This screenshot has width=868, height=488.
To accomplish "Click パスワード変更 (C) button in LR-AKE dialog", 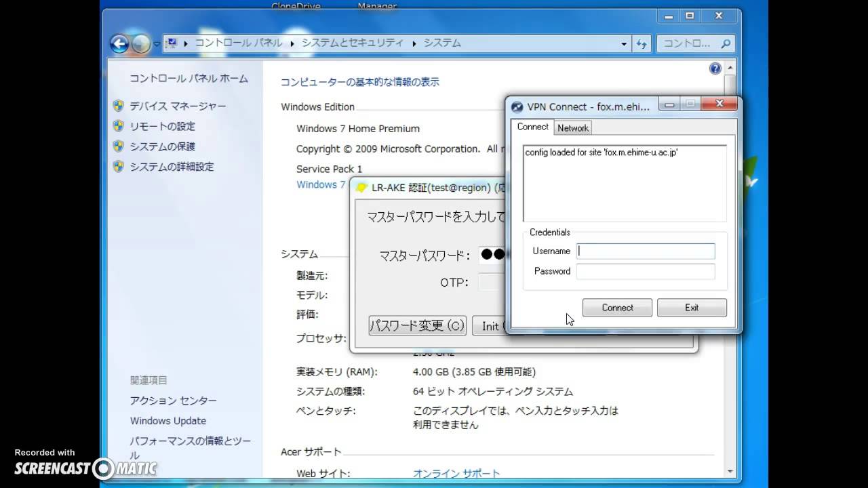I will [418, 326].
